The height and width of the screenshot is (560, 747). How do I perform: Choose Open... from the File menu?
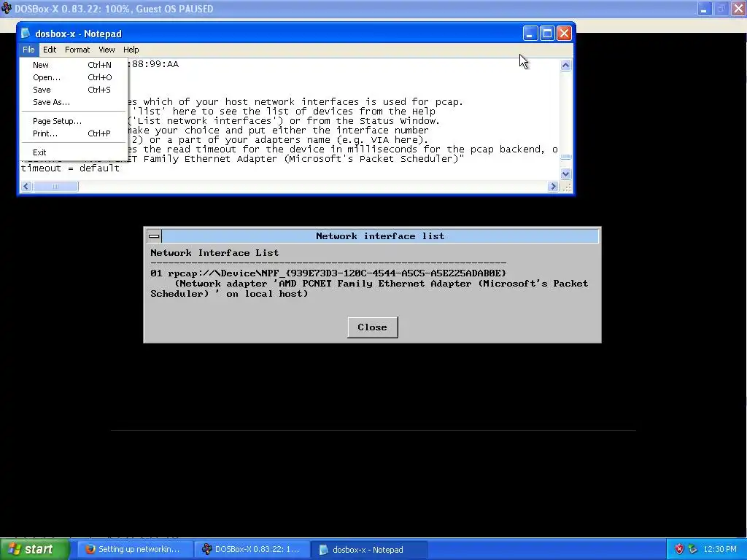tap(74, 77)
